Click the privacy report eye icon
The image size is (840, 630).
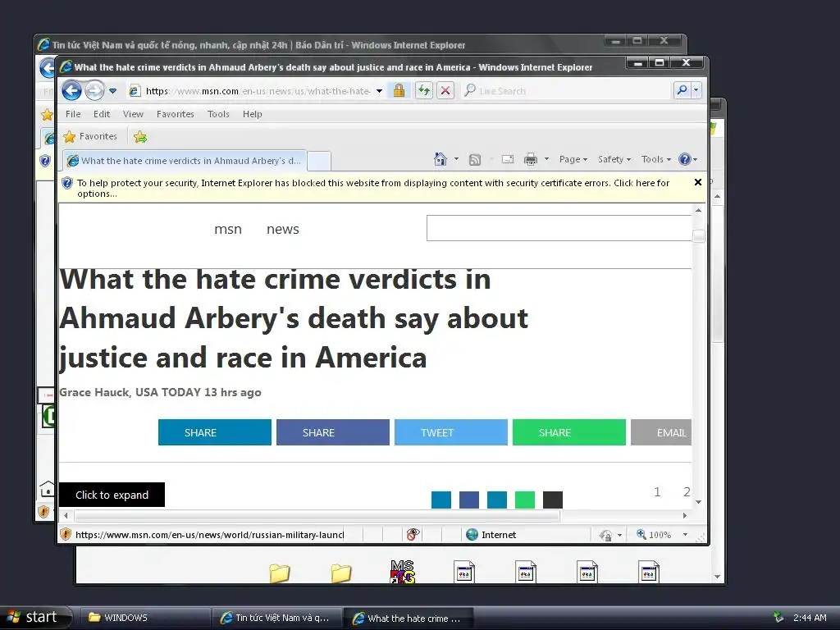[x=413, y=534]
